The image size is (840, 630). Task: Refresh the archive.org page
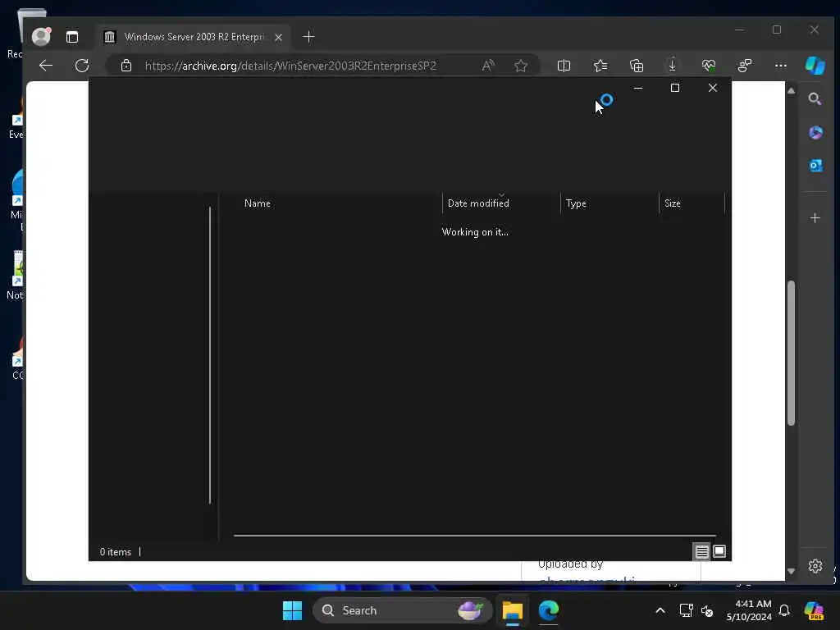(x=82, y=66)
